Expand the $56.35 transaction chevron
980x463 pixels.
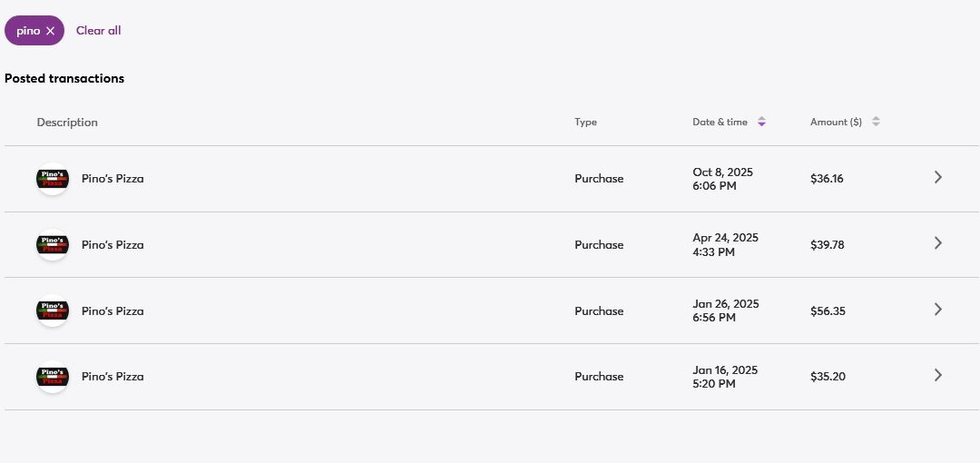pyautogui.click(x=938, y=310)
